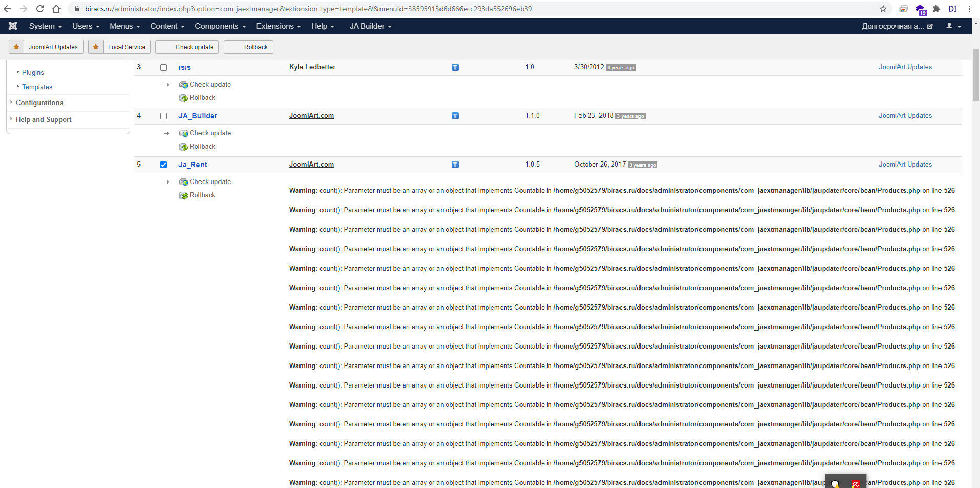This screenshot has width=980, height=488.
Task: Open Plugins in the sidebar
Action: pyautogui.click(x=33, y=73)
